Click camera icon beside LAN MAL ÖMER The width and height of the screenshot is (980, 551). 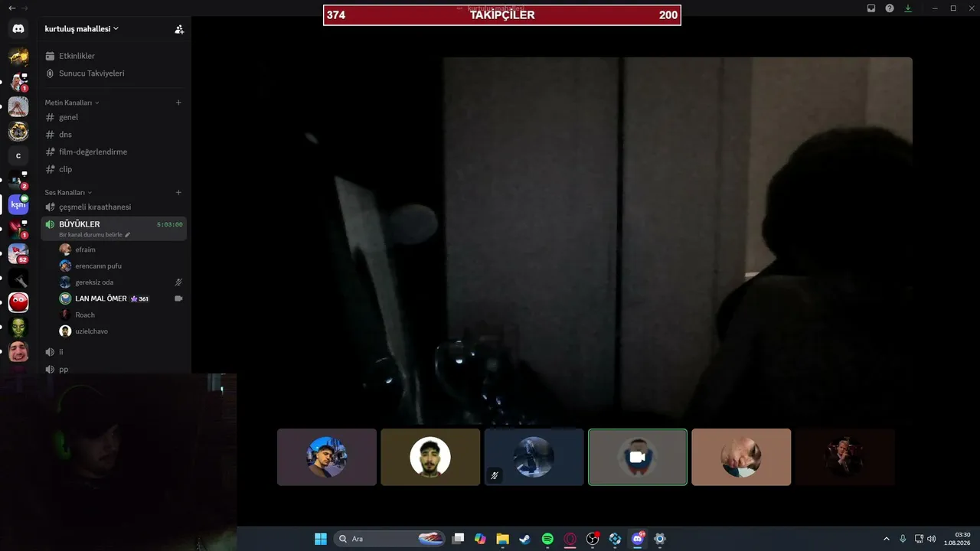click(x=178, y=298)
